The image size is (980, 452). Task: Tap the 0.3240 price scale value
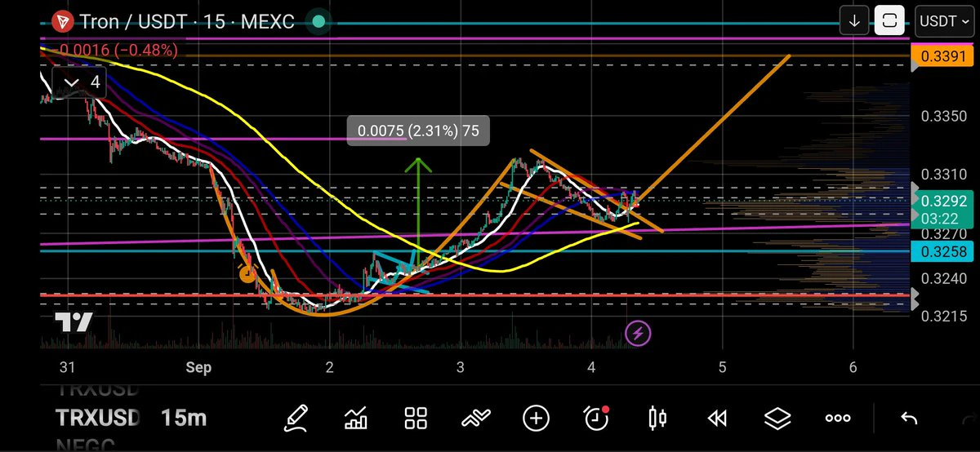pos(944,278)
